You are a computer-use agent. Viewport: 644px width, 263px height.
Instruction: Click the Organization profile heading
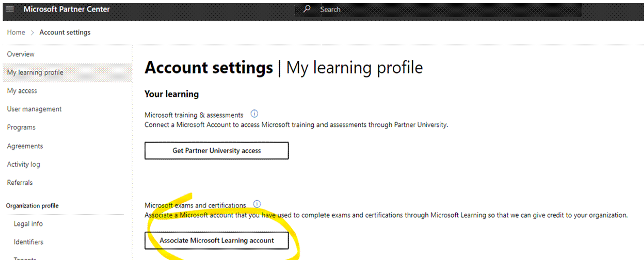click(32, 206)
